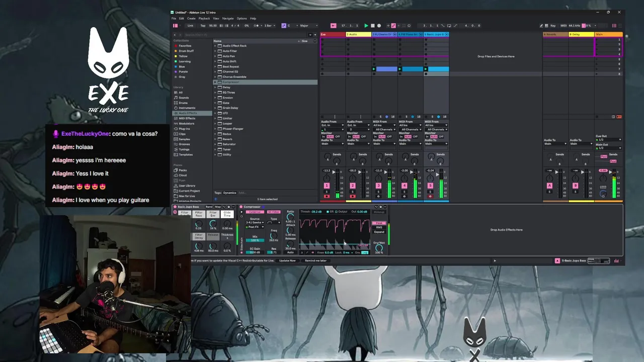Select the Drum Stuff collection
Image resolution: width=644 pixels, height=362 pixels.
(x=186, y=51)
